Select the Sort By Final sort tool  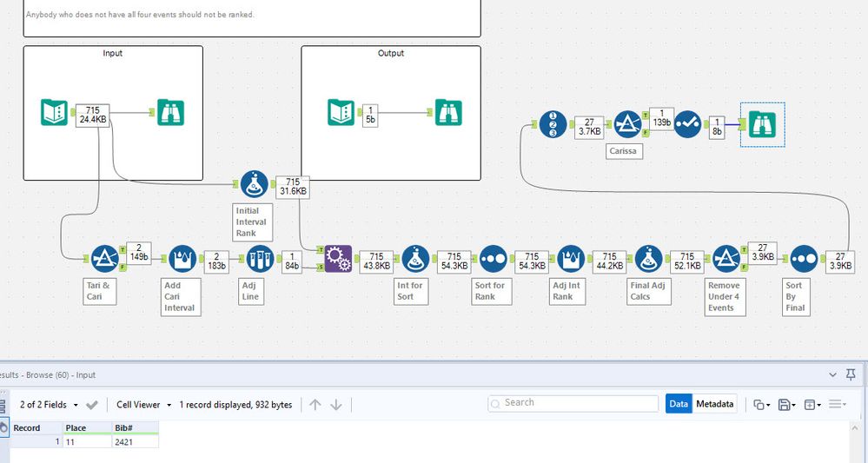pyautogui.click(x=804, y=259)
